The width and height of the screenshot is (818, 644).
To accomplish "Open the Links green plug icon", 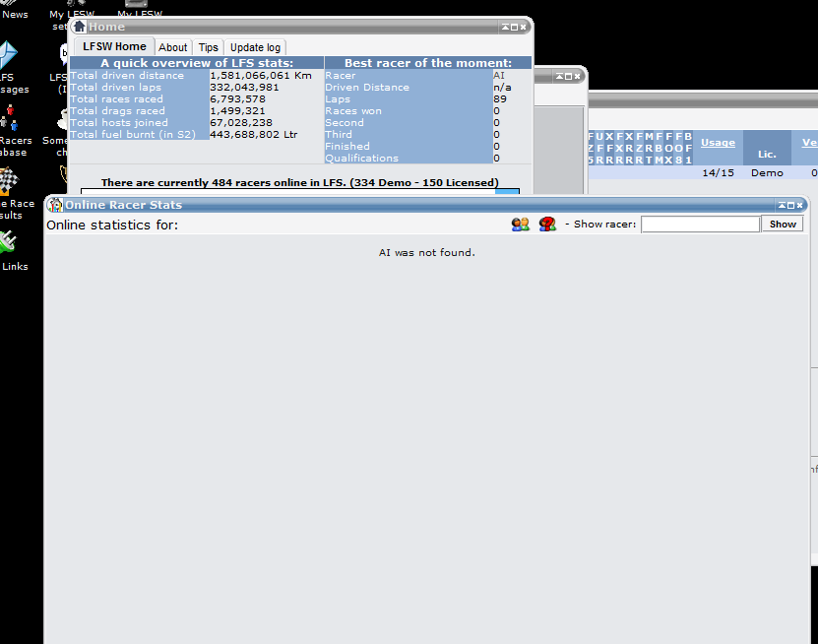I will 8,242.
